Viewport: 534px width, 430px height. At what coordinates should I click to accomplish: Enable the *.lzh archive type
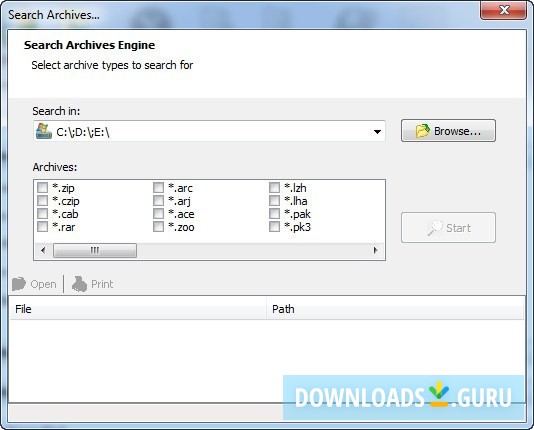[274, 188]
